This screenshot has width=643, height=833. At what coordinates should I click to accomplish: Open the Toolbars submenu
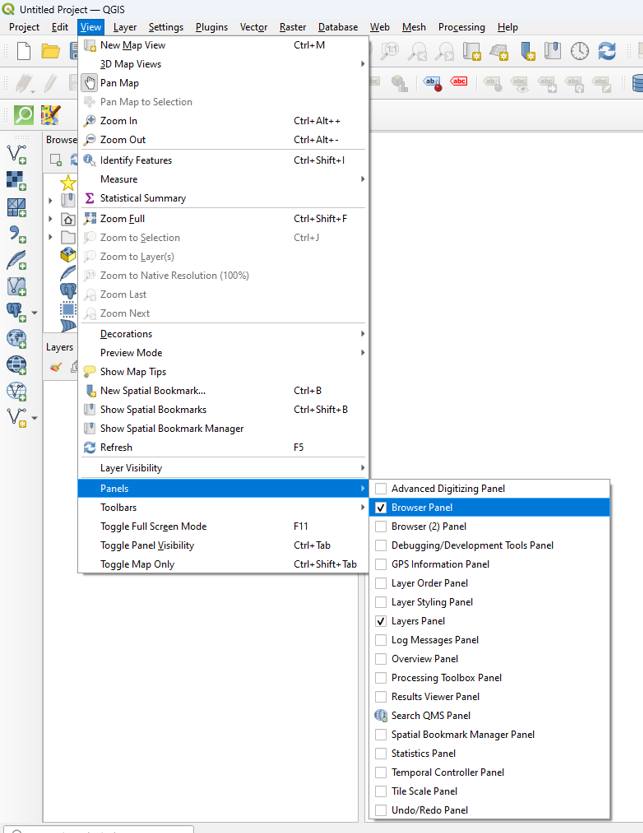pyautogui.click(x=223, y=507)
